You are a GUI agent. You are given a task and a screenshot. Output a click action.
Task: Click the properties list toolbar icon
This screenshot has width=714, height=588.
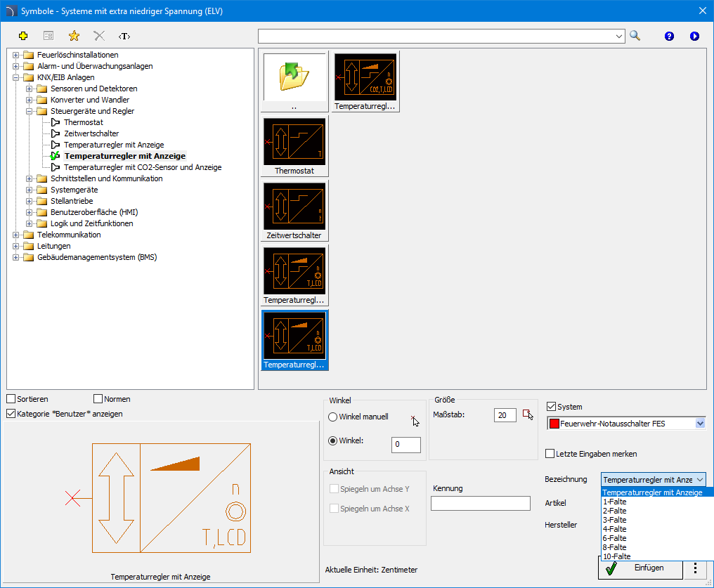tap(48, 36)
